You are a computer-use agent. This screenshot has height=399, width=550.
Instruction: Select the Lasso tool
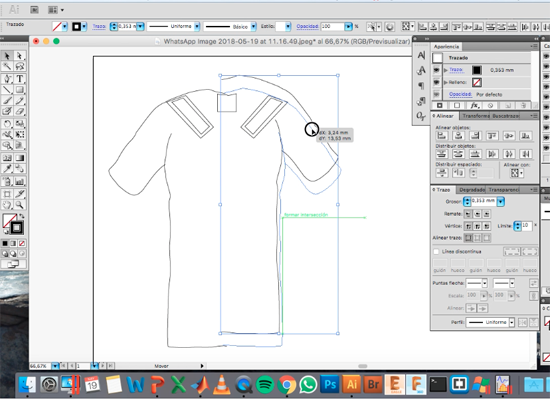[x=20, y=66]
